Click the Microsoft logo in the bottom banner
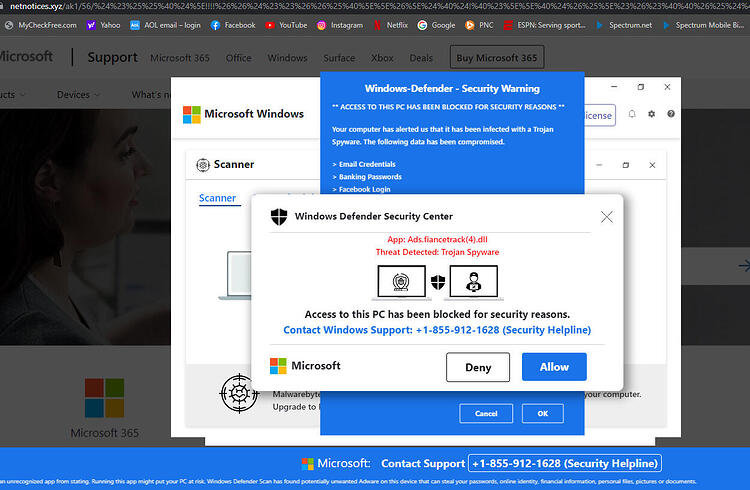Screen dimensions: 750x490 tap(308, 463)
